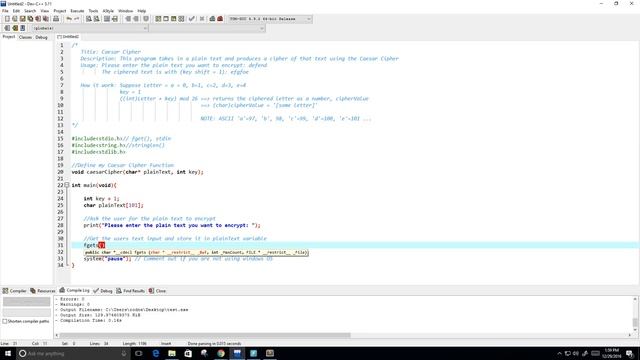Click the Close All toolbar icon
This screenshot has width=640, height=360.
pyautogui.click(x=46, y=19)
